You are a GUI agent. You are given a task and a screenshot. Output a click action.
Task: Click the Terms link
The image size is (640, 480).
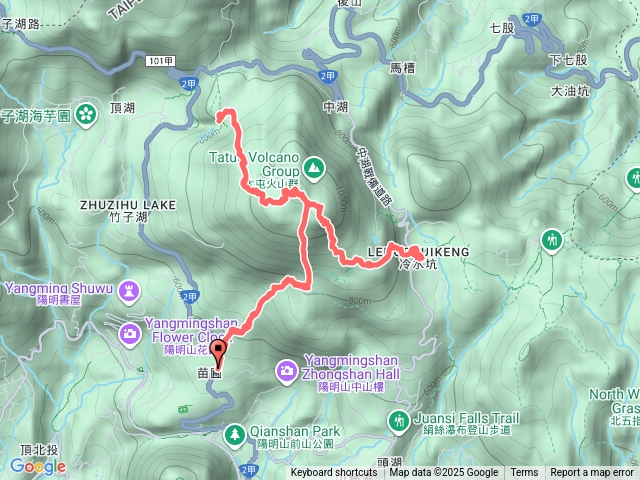click(x=524, y=473)
